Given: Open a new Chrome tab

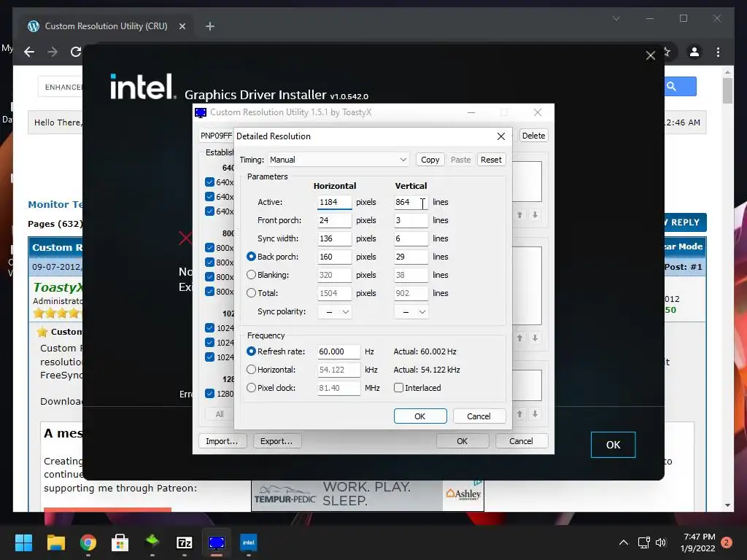Looking at the screenshot, I should (210, 26).
